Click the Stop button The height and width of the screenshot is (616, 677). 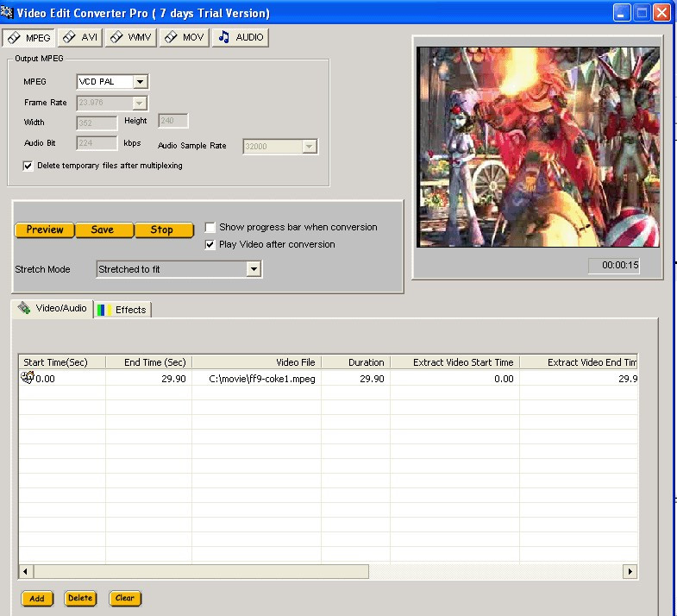[164, 229]
